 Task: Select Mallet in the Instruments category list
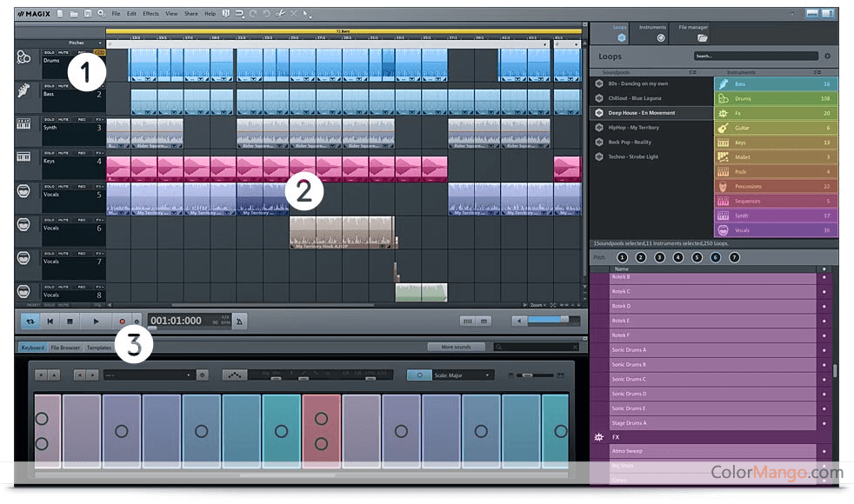776,156
